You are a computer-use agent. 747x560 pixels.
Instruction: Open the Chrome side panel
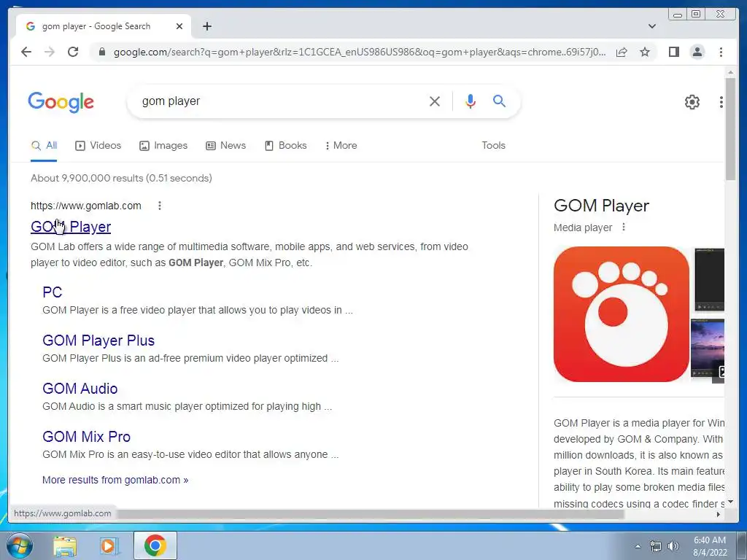point(673,52)
